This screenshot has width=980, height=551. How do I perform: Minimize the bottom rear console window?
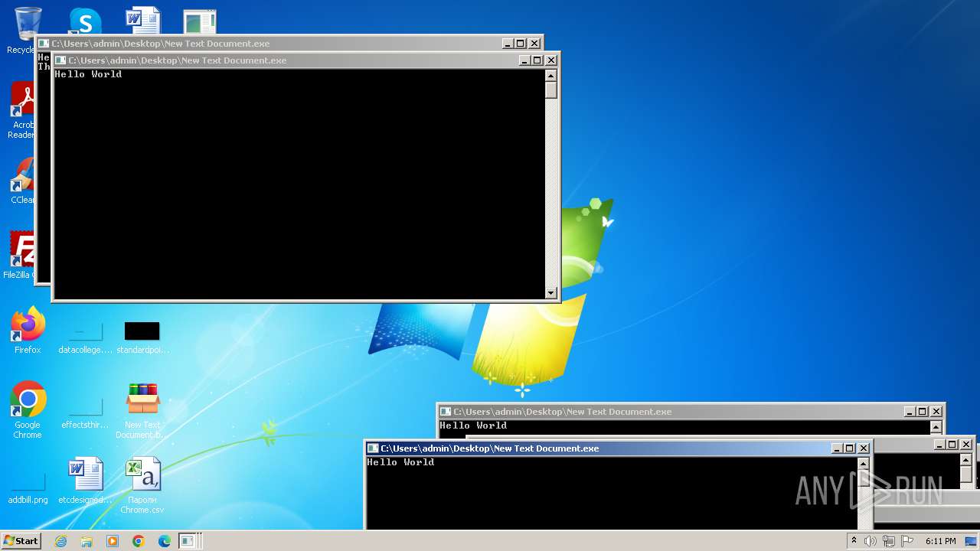pyautogui.click(x=910, y=412)
